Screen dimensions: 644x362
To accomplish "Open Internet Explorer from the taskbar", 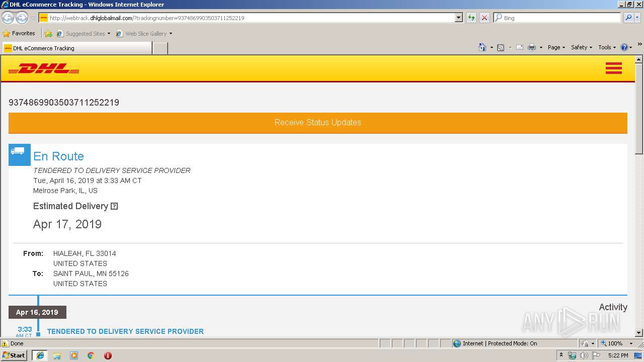I will click(x=40, y=355).
